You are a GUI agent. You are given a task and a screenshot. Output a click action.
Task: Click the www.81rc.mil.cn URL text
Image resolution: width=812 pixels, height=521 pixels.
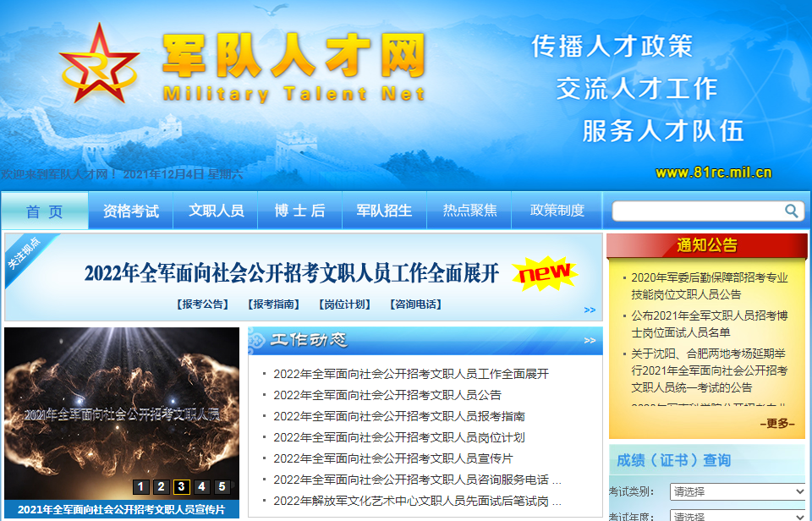coord(714,173)
